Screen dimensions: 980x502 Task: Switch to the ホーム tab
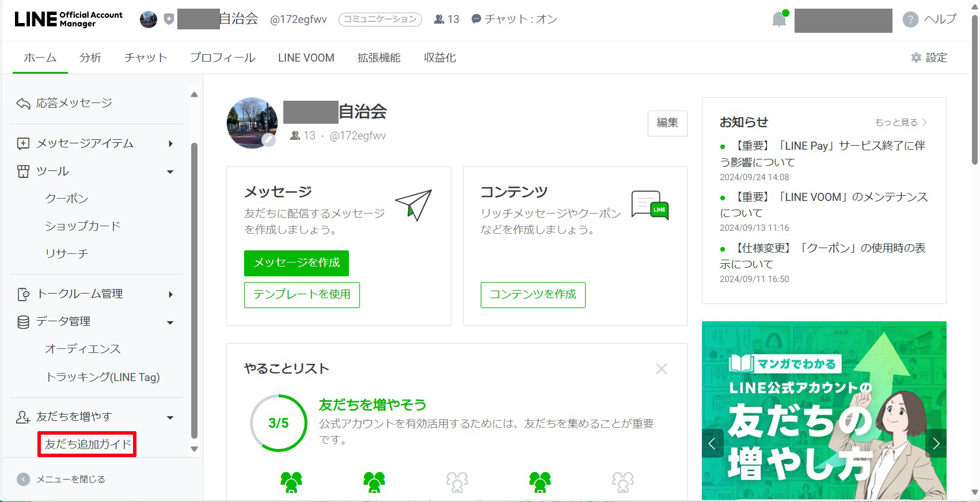tap(40, 58)
